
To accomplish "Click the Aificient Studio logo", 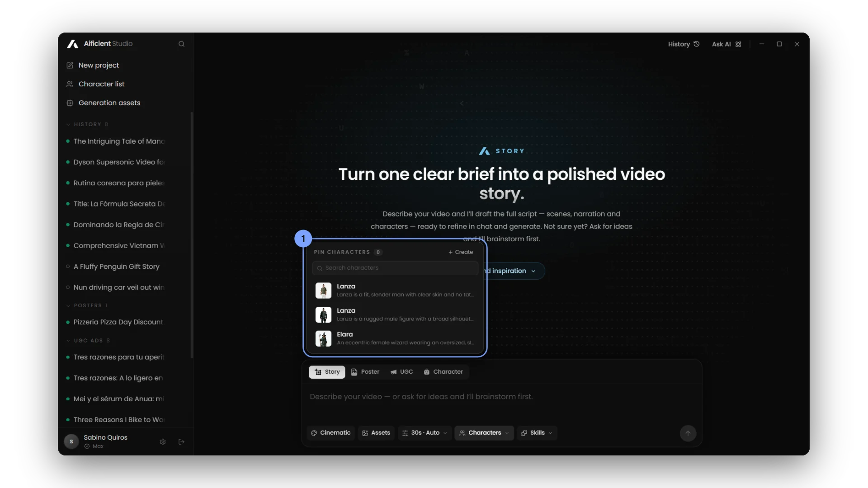I will [x=100, y=44].
